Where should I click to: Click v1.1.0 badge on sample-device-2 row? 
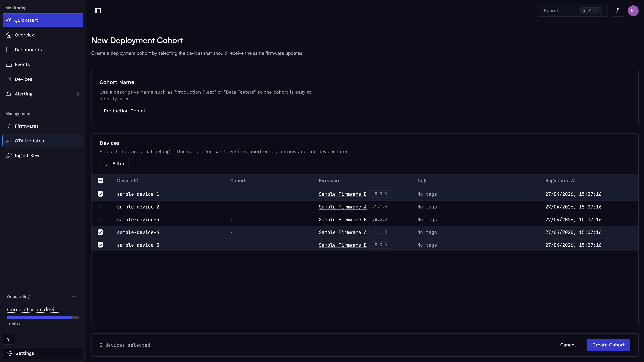380,207
